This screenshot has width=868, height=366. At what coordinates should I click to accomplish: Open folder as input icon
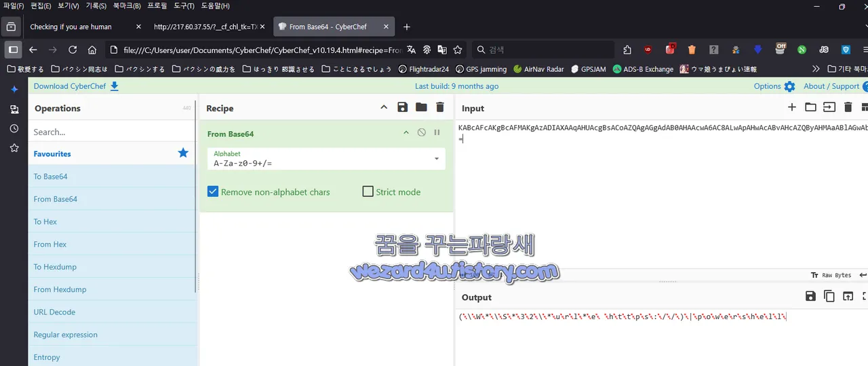810,107
